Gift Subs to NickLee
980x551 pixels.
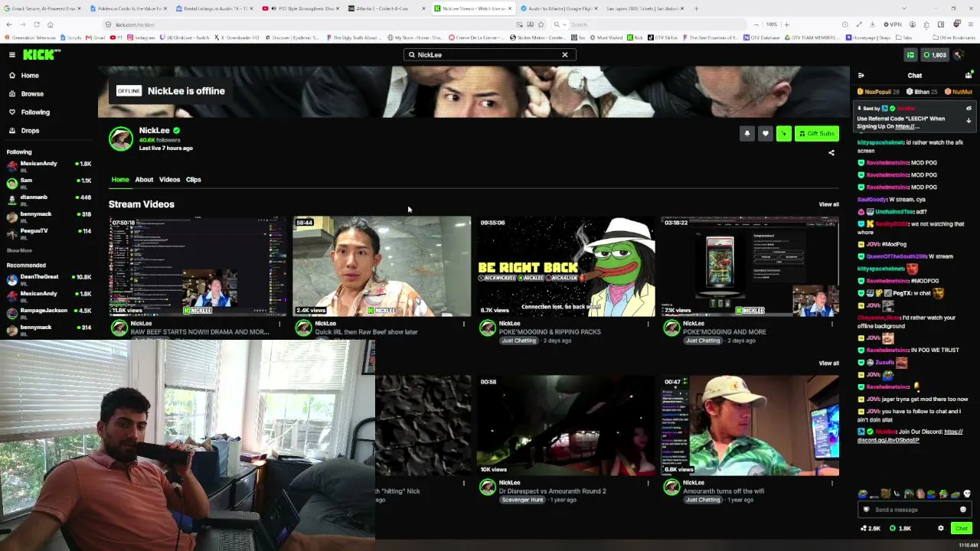coord(817,134)
